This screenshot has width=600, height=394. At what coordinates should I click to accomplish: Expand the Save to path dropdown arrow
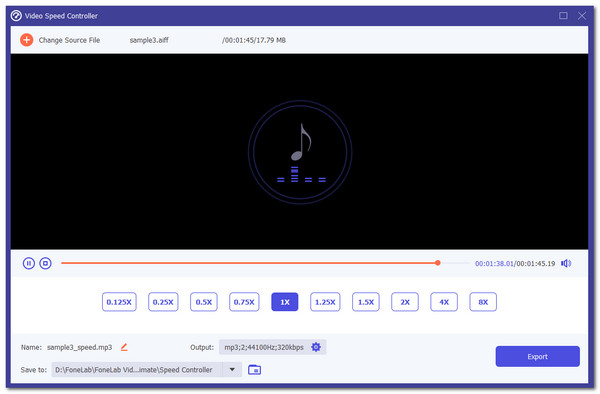click(232, 370)
